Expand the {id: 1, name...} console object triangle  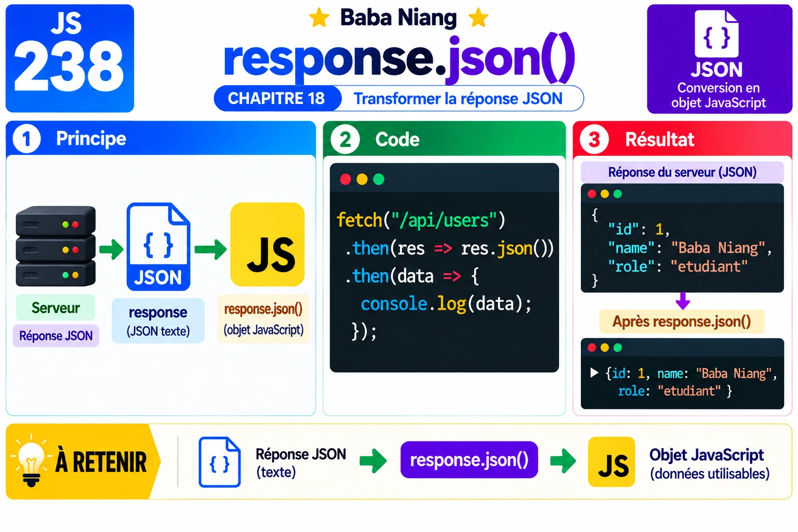594,373
